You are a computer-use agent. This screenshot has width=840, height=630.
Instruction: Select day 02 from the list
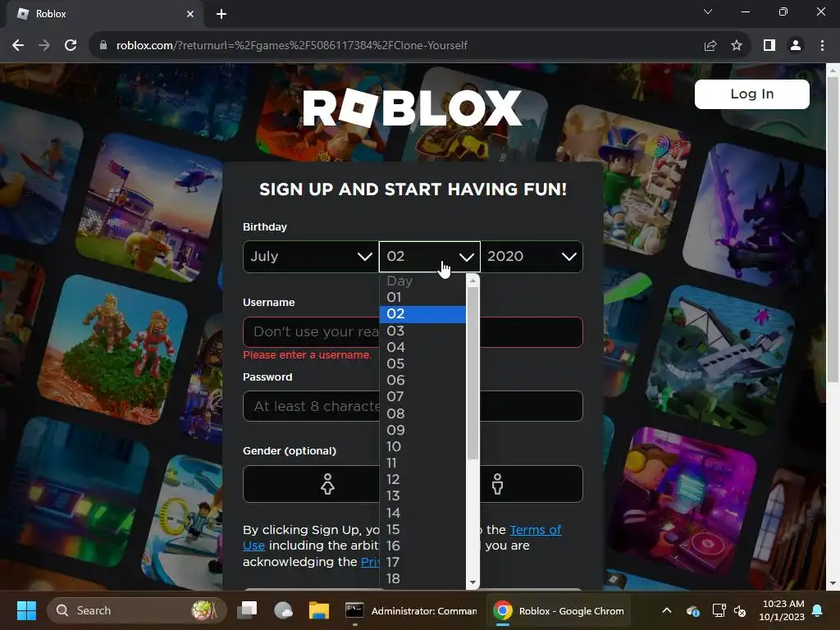(x=422, y=314)
